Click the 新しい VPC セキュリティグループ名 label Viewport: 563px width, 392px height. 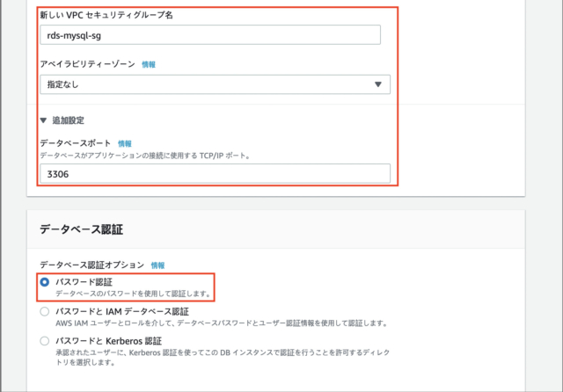click(x=106, y=15)
